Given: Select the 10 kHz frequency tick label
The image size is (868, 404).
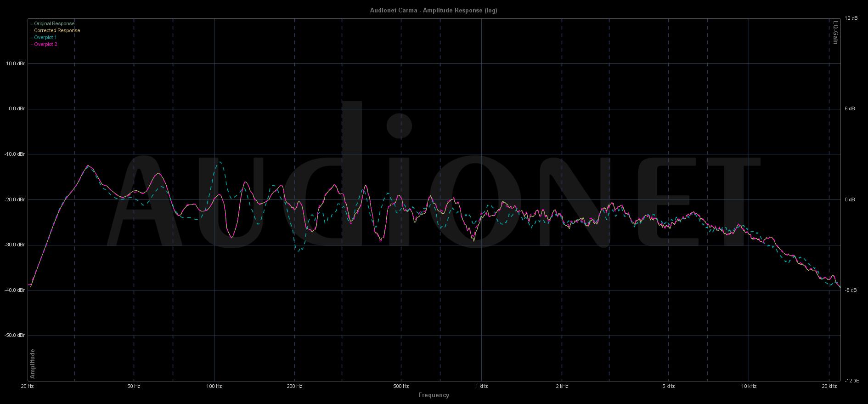Looking at the screenshot, I should tap(749, 387).
